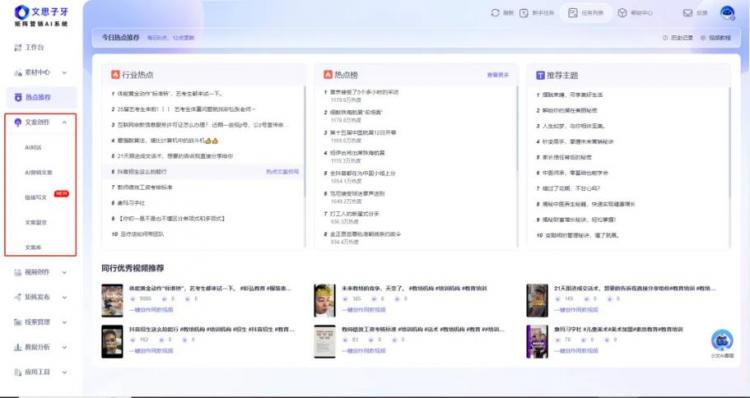750x398 pixels.
Task: Click the refresh icon in the top bar
Action: coord(495,13)
